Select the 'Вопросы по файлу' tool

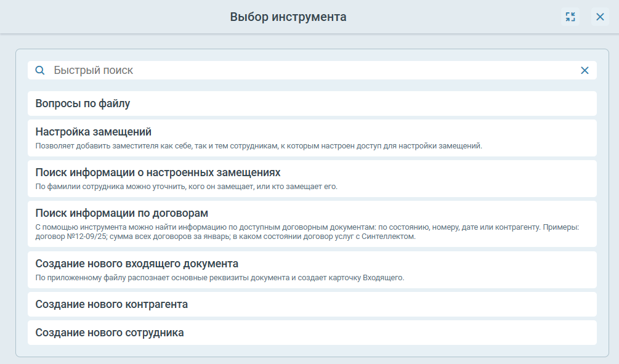[83, 103]
